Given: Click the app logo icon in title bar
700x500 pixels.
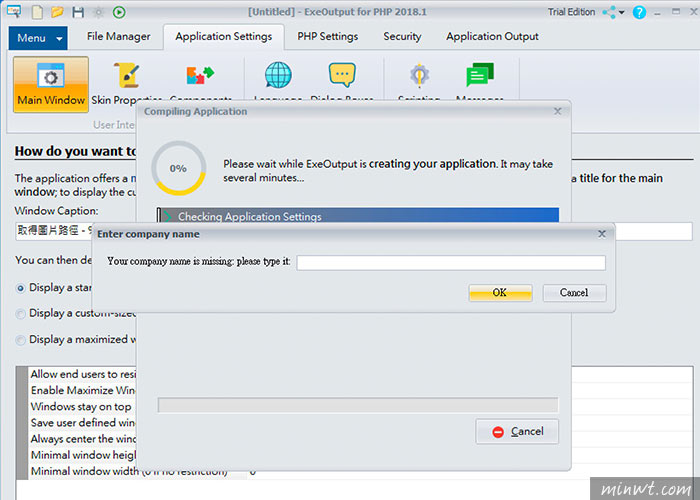Looking at the screenshot, I should click(x=14, y=12).
